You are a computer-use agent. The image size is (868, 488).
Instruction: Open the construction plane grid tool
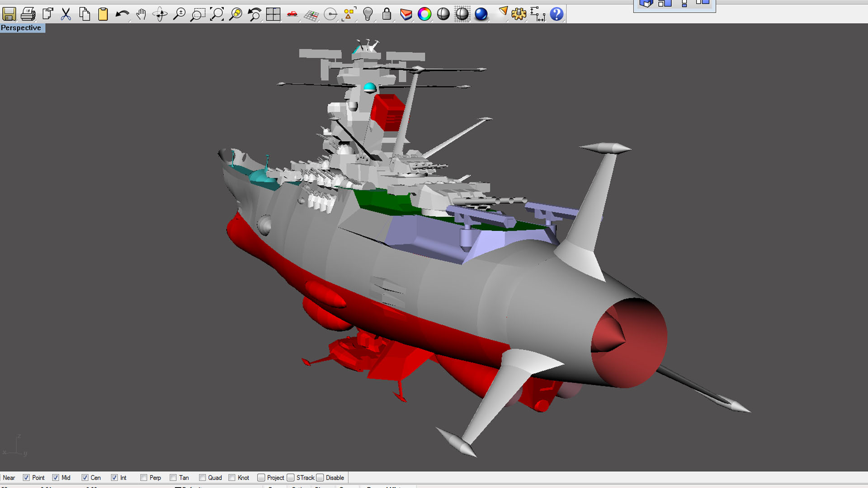(x=311, y=15)
